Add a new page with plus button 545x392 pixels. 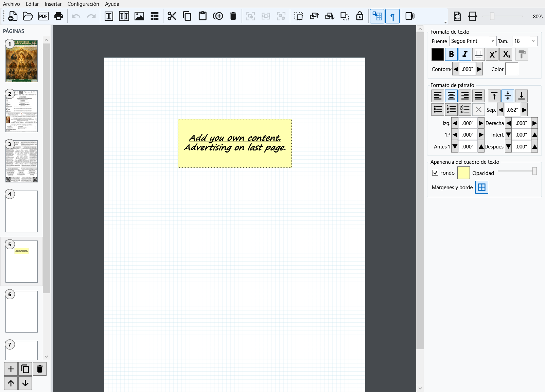[x=11, y=369]
